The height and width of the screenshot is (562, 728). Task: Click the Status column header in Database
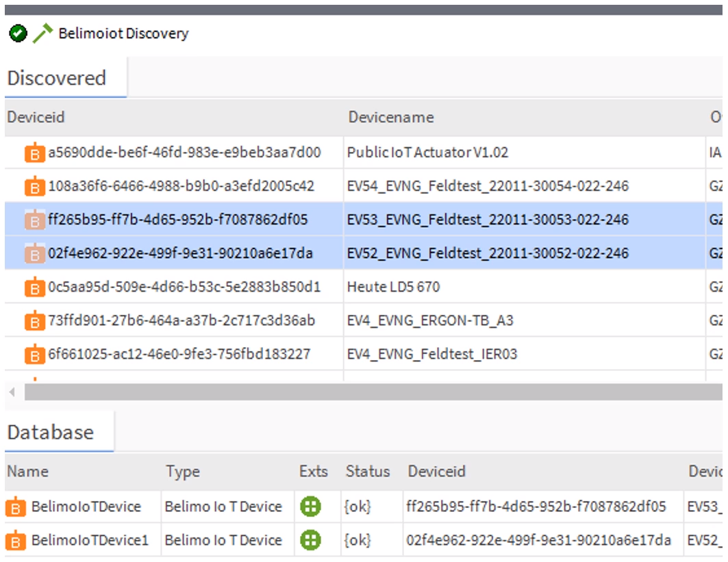pyautogui.click(x=368, y=472)
